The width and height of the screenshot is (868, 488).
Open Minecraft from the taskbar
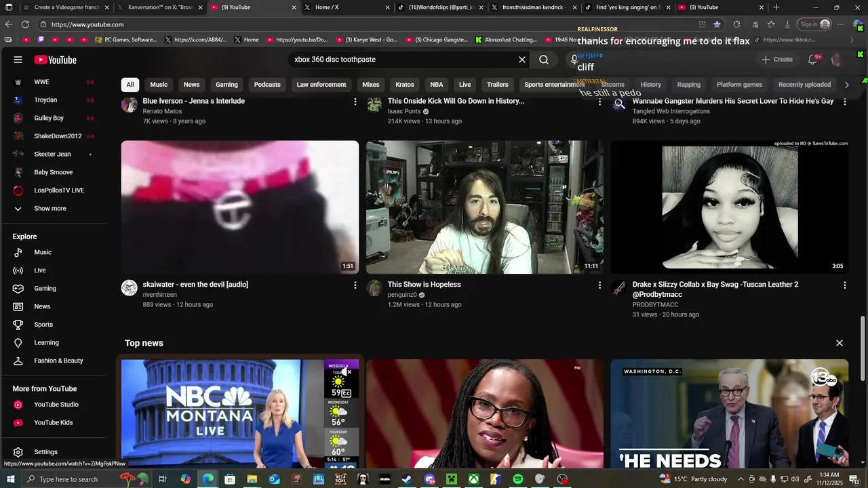(x=452, y=479)
